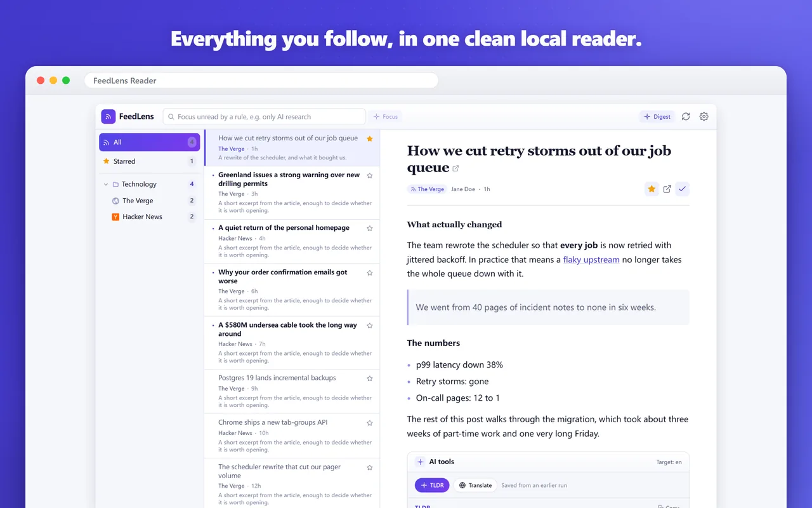Open 'A $580M undersea cable' article
The width and height of the screenshot is (812, 508).
point(292,343)
